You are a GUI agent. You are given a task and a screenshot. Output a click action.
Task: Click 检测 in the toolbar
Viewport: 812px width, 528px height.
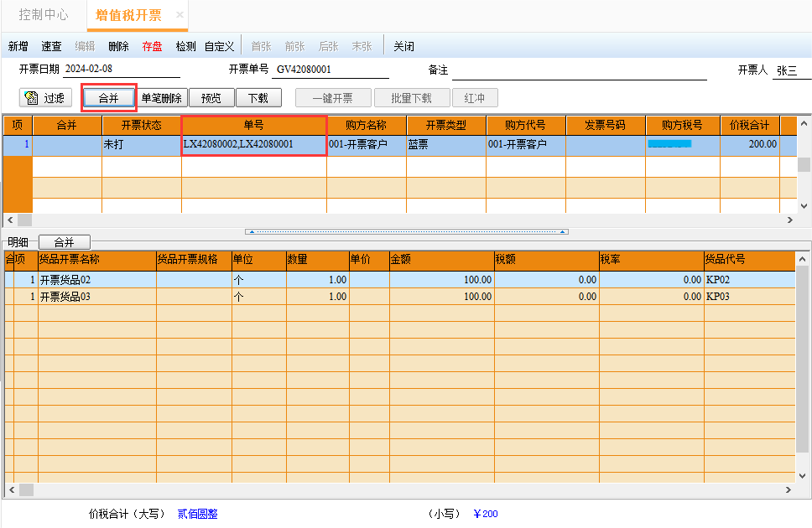(186, 47)
